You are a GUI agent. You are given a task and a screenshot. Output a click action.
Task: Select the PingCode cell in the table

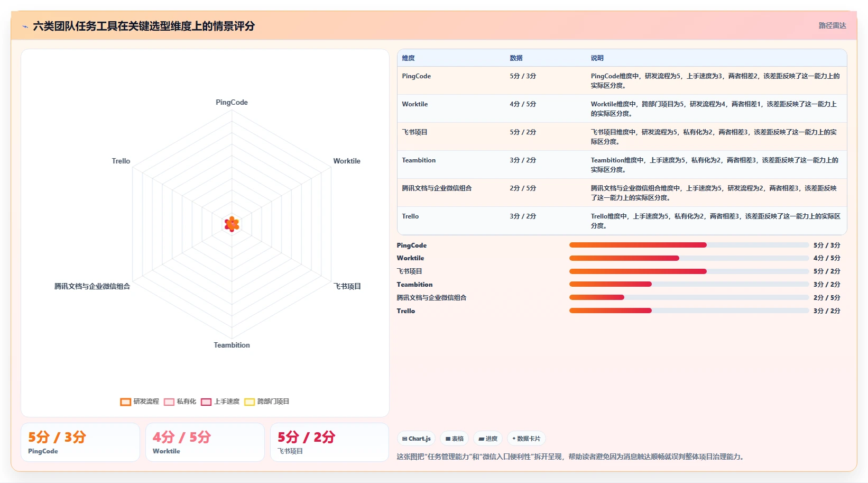416,76
